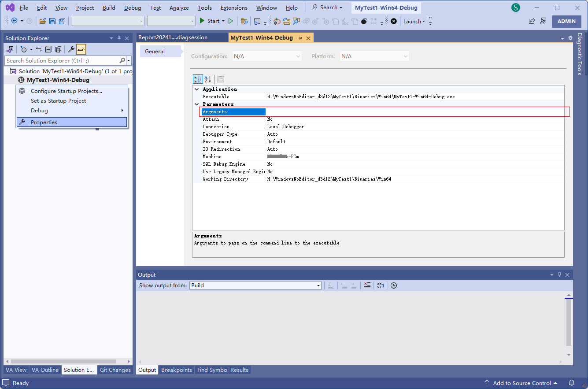Click the clock icon in Output toolbar
The height and width of the screenshot is (389, 588).
tap(394, 285)
